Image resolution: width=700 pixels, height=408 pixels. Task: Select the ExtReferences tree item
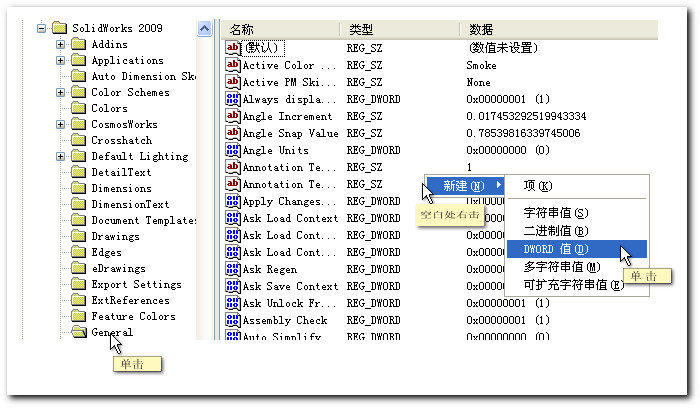coord(130,300)
